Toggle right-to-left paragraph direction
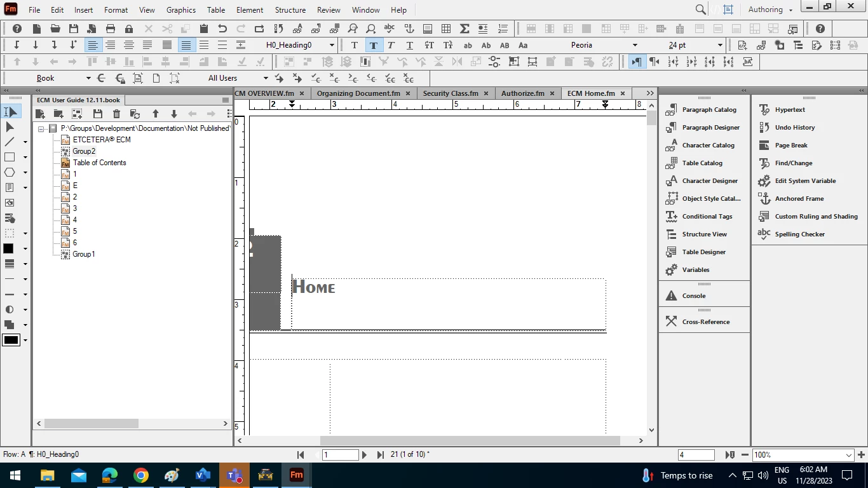This screenshot has width=868, height=488. pyautogui.click(x=654, y=62)
